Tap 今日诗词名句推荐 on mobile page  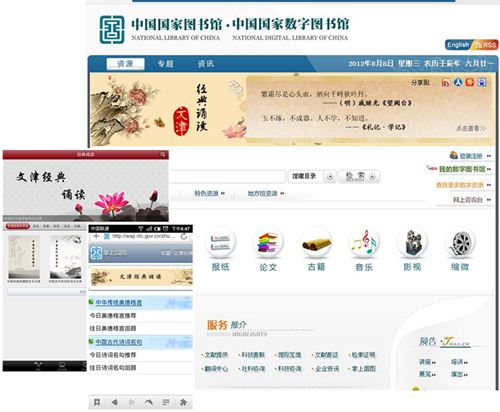113,355
